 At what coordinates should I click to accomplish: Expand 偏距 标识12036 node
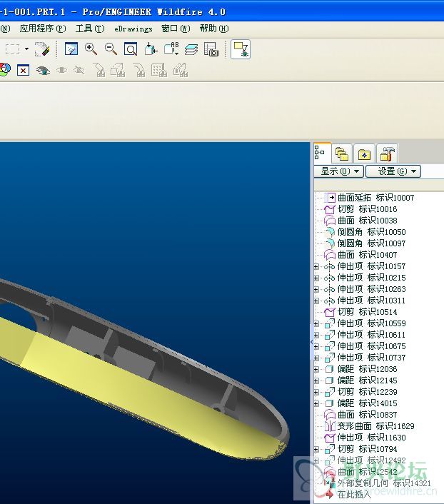point(316,369)
